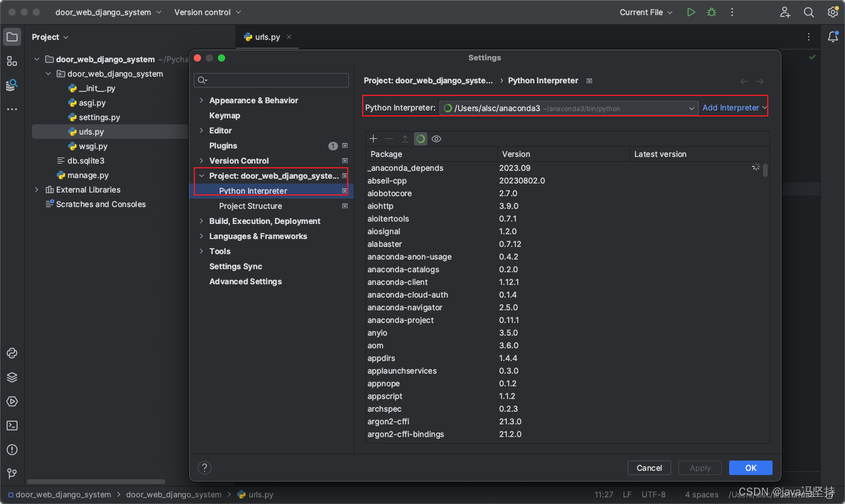
Task: Click the Run green play icon
Action: pos(691,12)
